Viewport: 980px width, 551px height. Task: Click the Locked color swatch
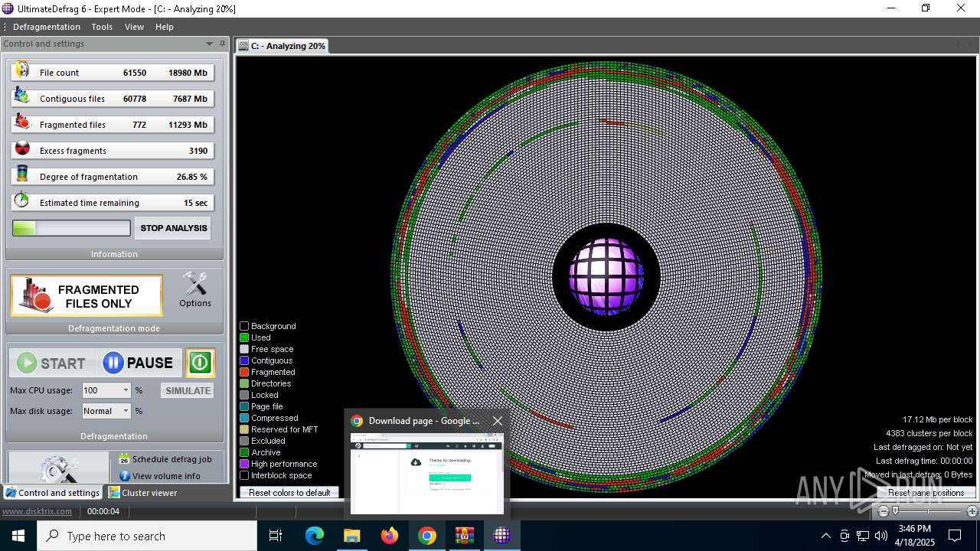coord(244,395)
